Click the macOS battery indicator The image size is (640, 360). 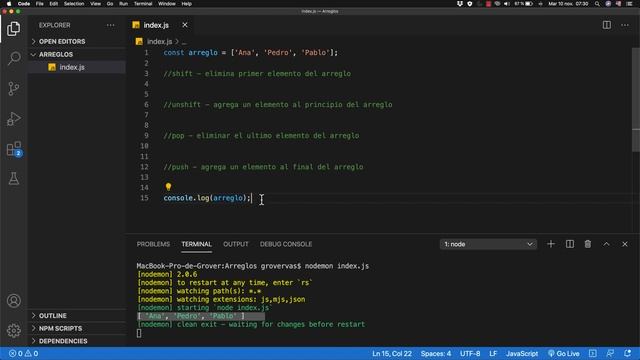[529, 4]
